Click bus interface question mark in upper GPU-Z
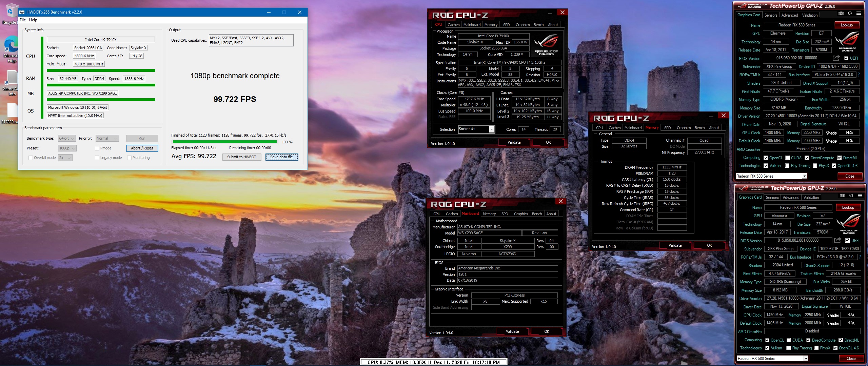 (859, 75)
